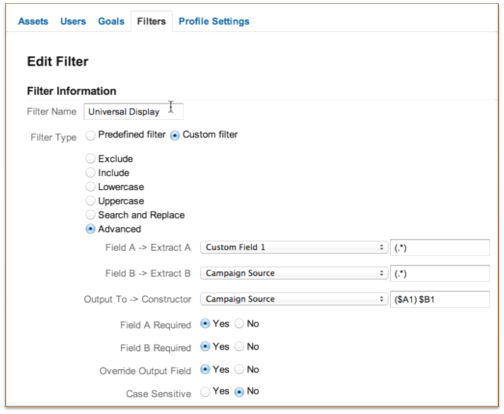
Task: Open the Goals tab
Action: pos(111,21)
